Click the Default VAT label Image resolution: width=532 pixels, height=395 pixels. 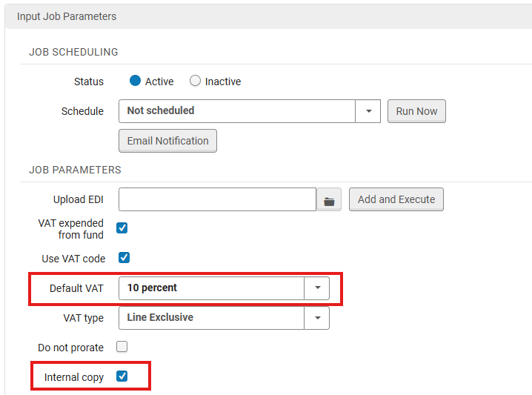76,288
